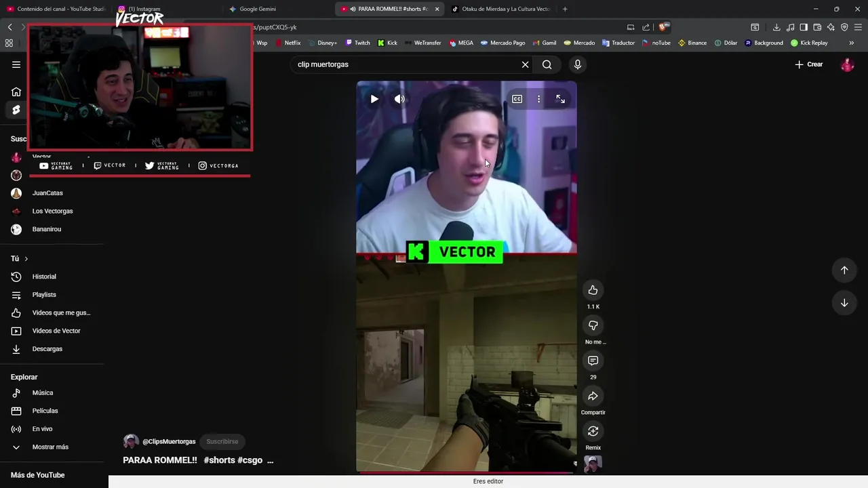Image resolution: width=868 pixels, height=488 pixels.
Task: Expand Mostrar más in Explorar
Action: (52, 447)
